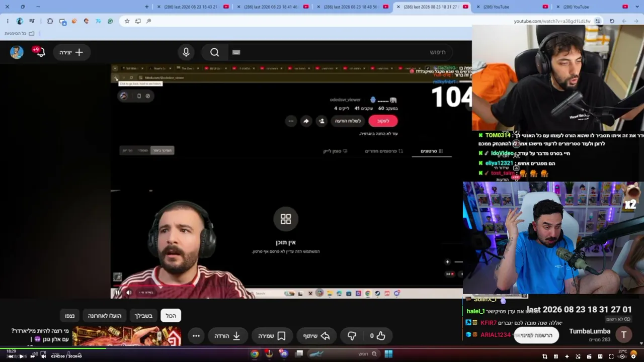Click the ARIAL1234 chat username
Viewport: 644px width, 362px height.
click(496, 335)
